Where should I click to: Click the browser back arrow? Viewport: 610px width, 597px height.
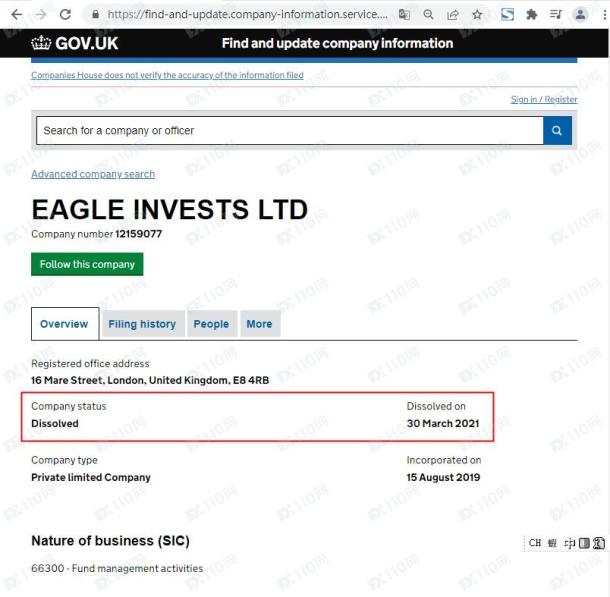(17, 15)
